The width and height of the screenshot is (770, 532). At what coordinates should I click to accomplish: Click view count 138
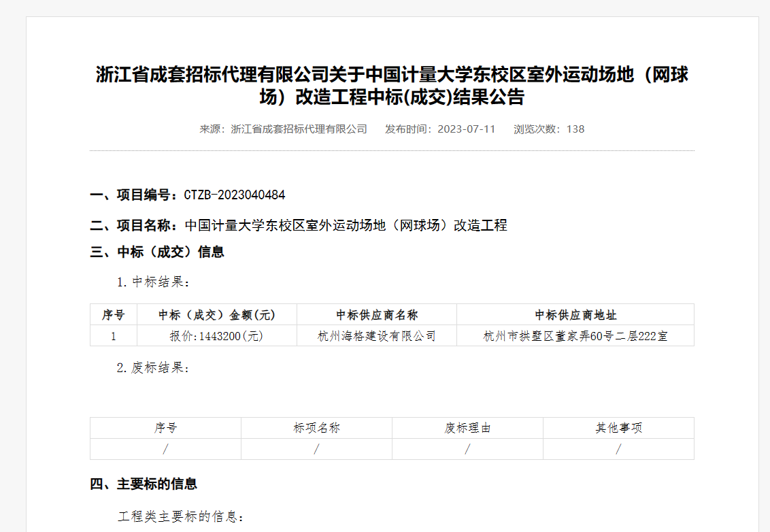click(575, 129)
